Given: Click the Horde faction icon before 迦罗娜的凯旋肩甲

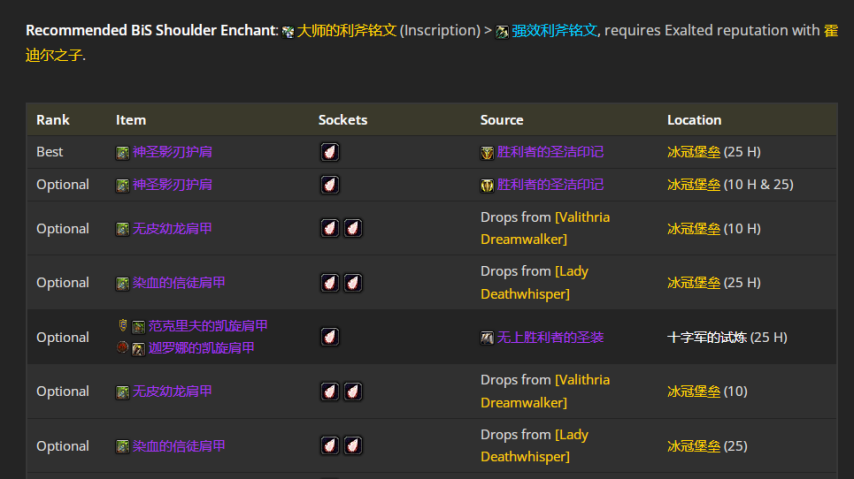Looking at the screenshot, I should coord(123,348).
